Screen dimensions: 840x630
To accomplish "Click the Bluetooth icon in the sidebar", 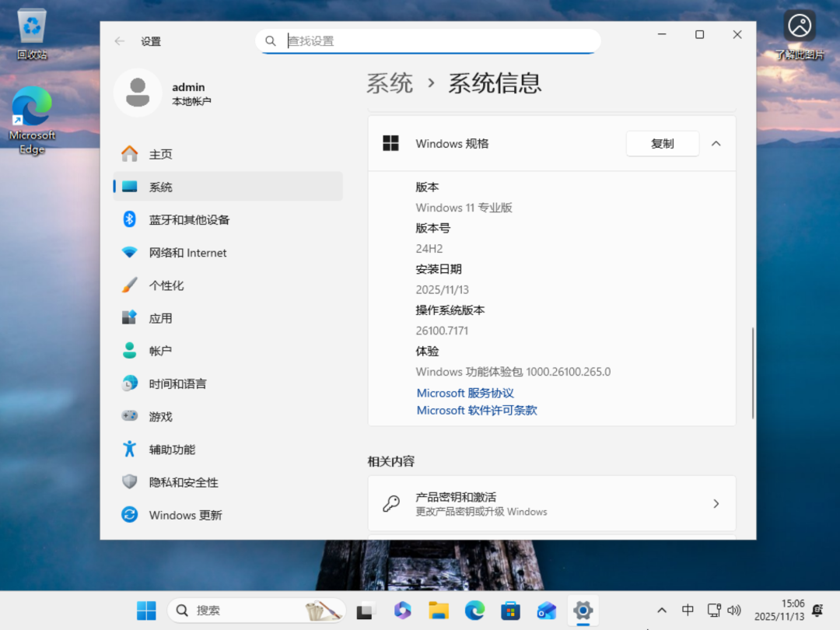I will point(130,219).
